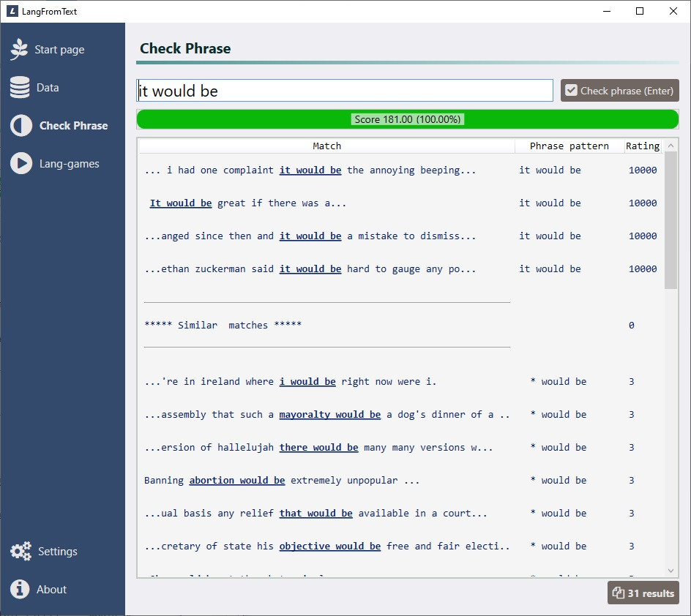Click the 'that would be' underlined match

point(316,514)
